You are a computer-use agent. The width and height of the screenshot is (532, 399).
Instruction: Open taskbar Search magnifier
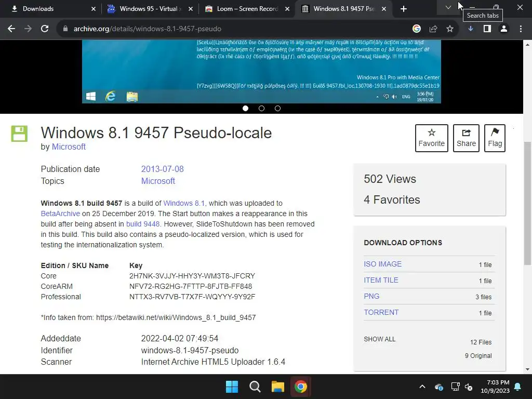[x=255, y=387]
